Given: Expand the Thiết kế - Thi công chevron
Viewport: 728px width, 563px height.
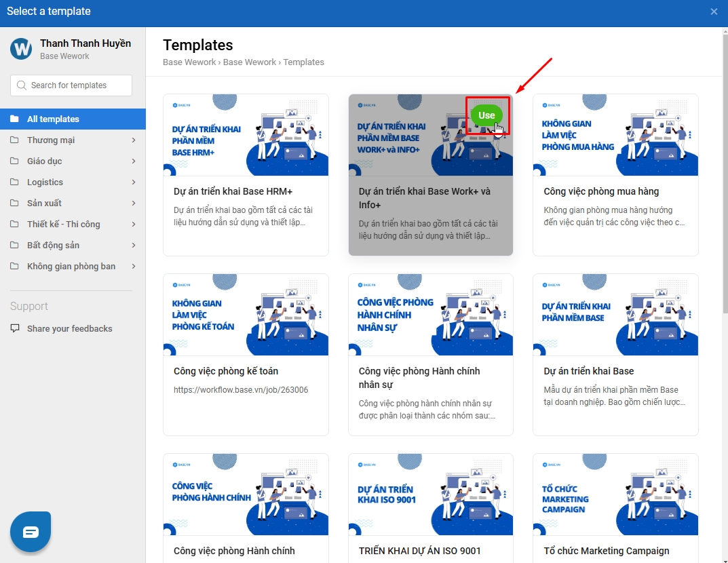Looking at the screenshot, I should tap(134, 224).
